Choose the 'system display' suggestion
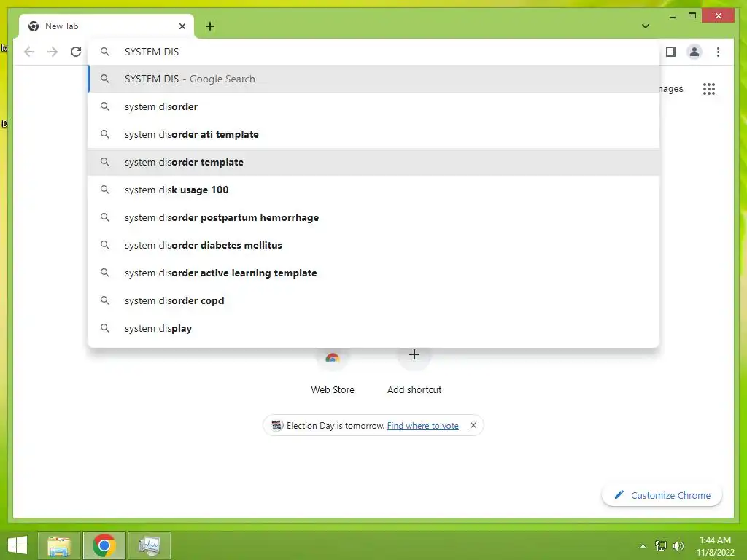The width and height of the screenshot is (747, 560). pyautogui.click(x=374, y=328)
